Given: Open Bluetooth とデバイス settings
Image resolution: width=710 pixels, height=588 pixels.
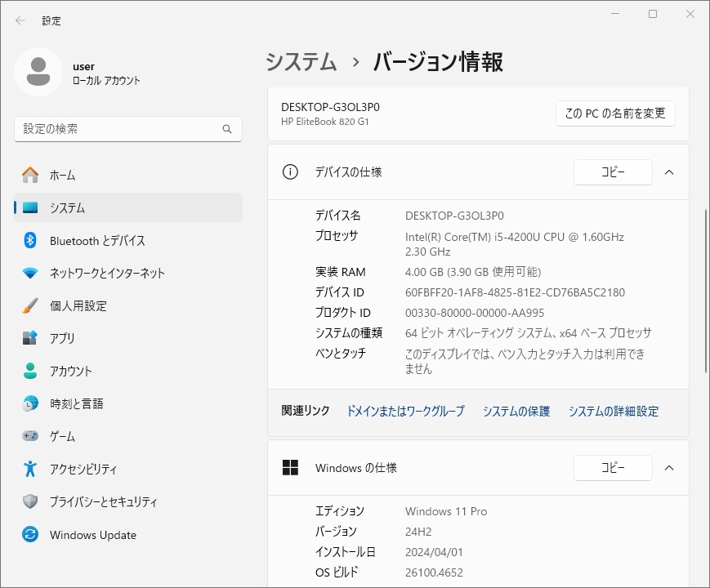Looking at the screenshot, I should coord(128,240).
